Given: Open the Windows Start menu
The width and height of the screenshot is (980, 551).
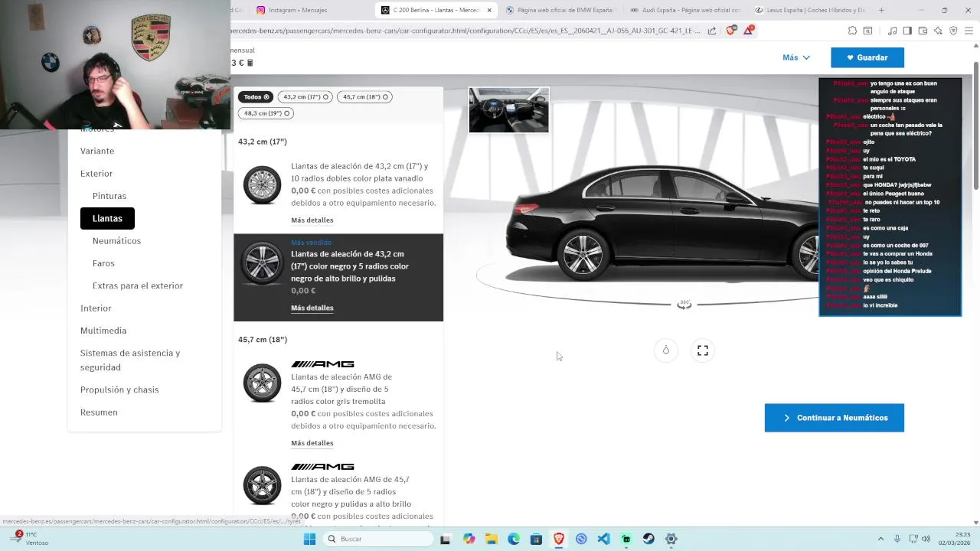Looking at the screenshot, I should point(309,539).
